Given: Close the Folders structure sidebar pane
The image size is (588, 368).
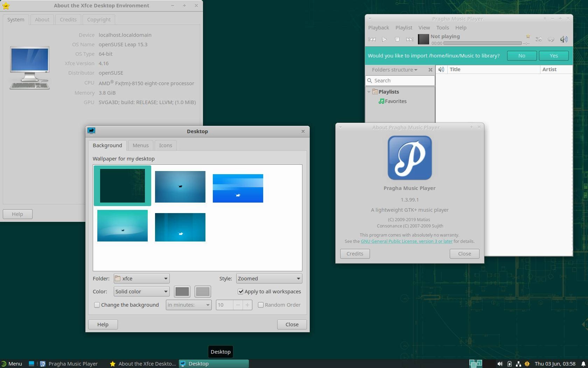Looking at the screenshot, I should [430, 70].
